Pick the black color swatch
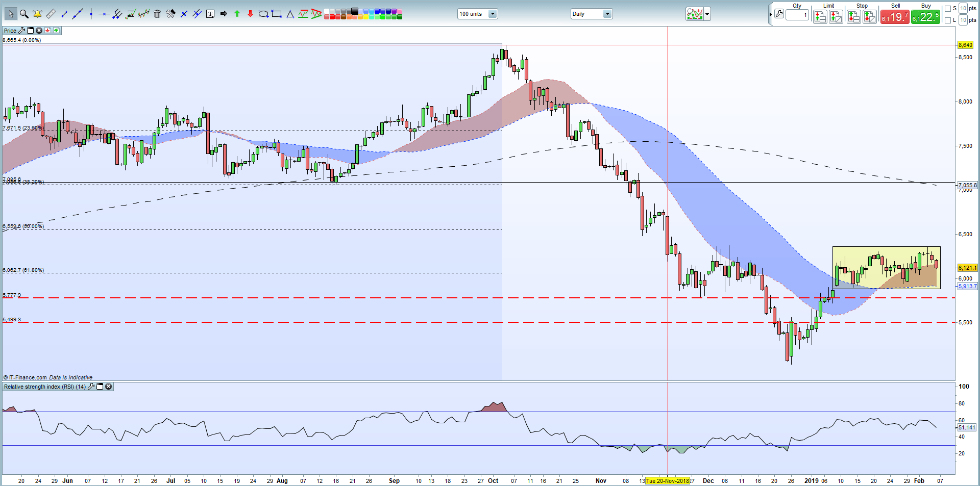The height and width of the screenshot is (486, 980). 355,11
